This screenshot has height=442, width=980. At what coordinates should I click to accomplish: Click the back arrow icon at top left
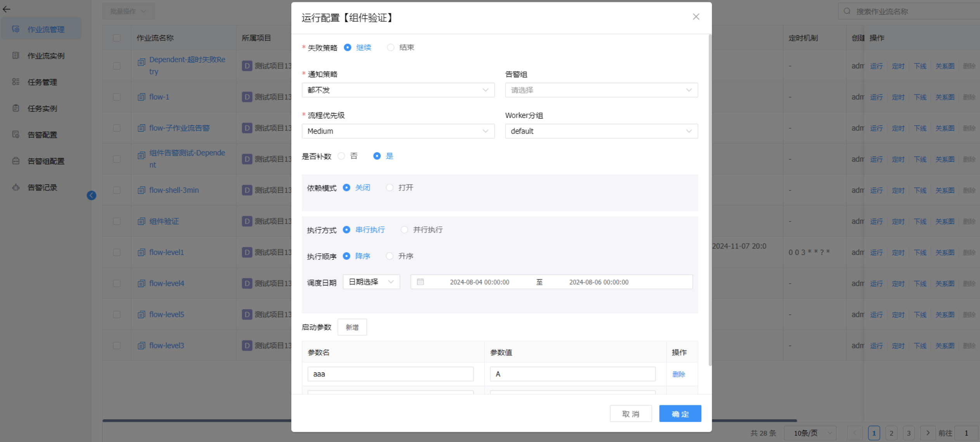7,9
